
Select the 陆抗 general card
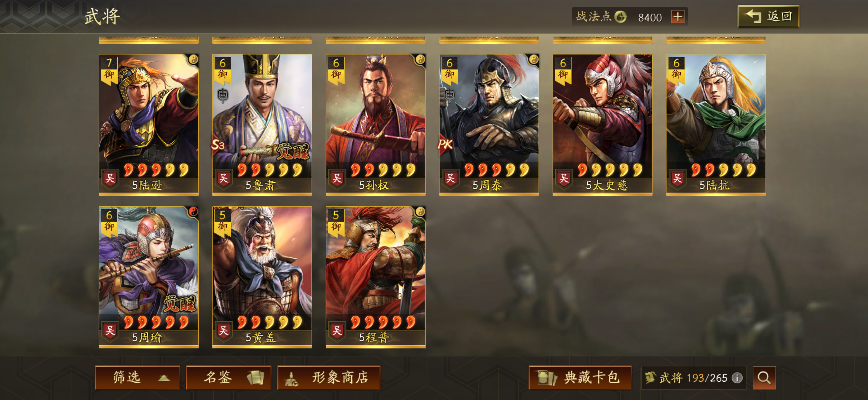[x=716, y=125]
